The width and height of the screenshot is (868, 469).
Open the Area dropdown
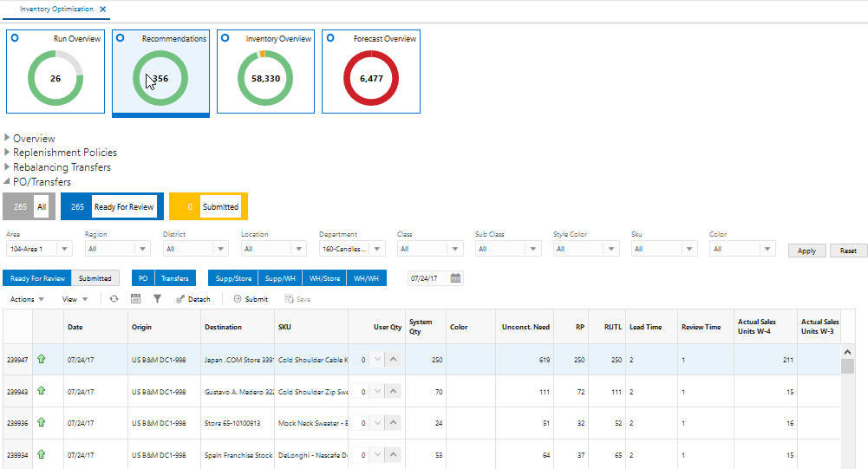(x=64, y=249)
